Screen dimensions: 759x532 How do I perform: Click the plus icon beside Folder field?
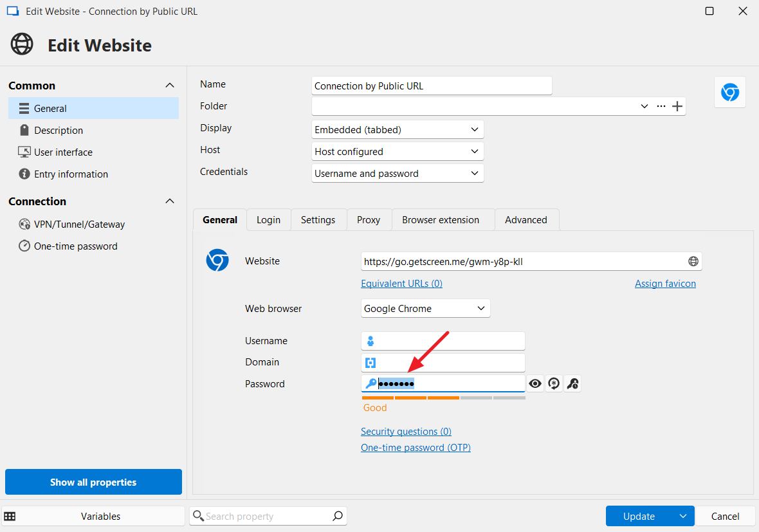pyautogui.click(x=677, y=106)
